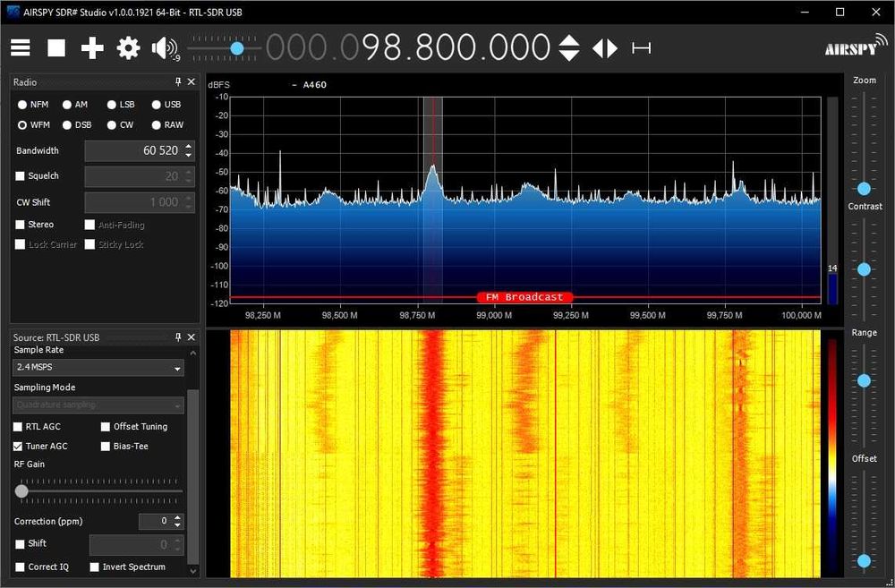Select AM demodulation mode
Viewport: 895px width, 588px height.
click(67, 105)
